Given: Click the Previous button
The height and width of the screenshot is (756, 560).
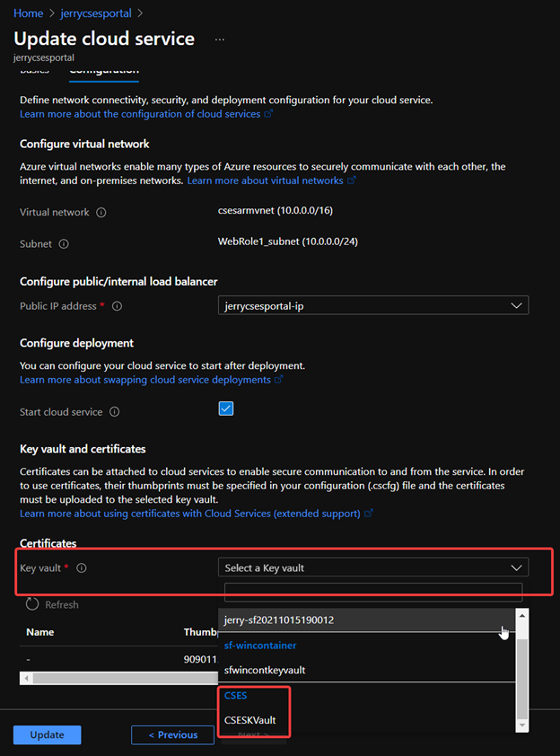Looking at the screenshot, I should (172, 734).
